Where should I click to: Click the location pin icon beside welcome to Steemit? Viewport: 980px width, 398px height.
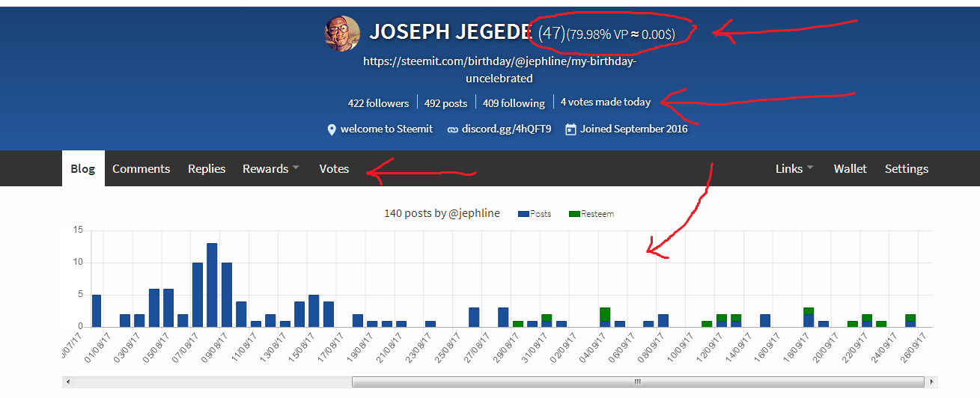[x=332, y=129]
